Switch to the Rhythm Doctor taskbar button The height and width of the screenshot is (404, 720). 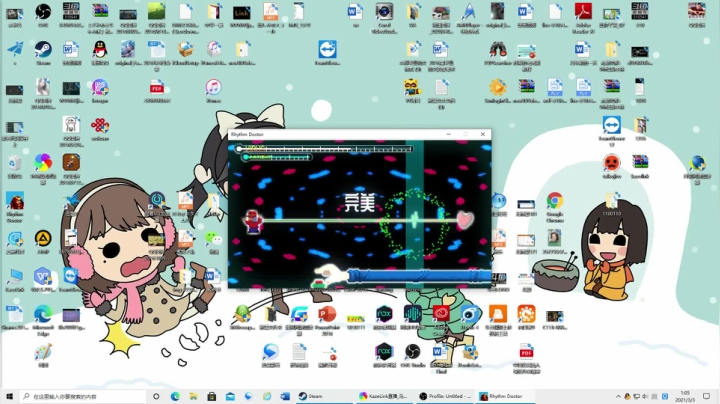click(x=505, y=396)
